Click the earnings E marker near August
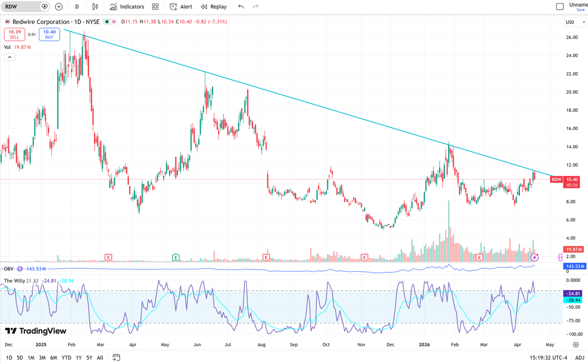The width and height of the screenshot is (588, 364). pyautogui.click(x=266, y=257)
